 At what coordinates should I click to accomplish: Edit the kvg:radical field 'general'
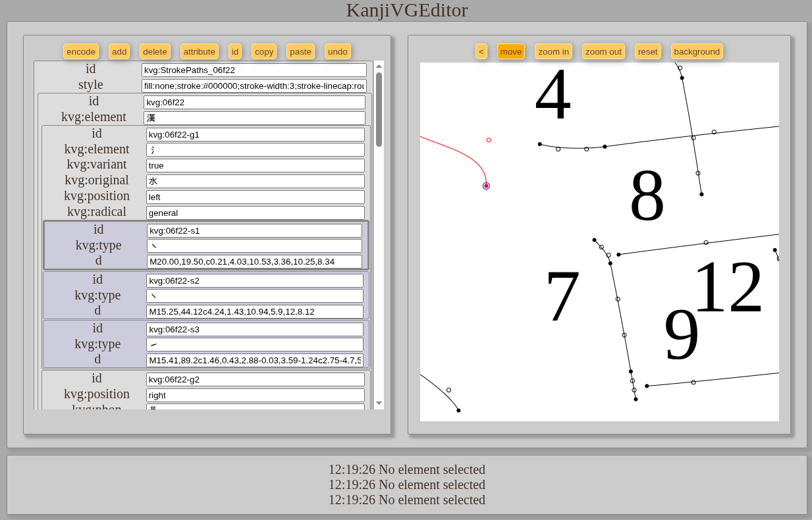pos(256,213)
